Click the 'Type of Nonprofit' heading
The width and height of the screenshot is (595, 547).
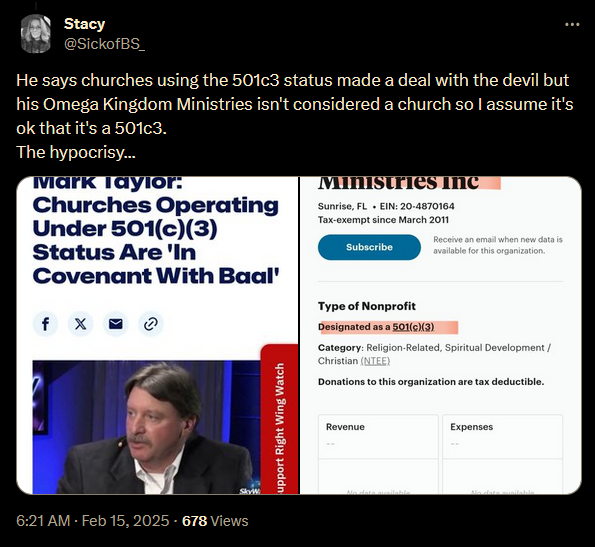pos(367,306)
